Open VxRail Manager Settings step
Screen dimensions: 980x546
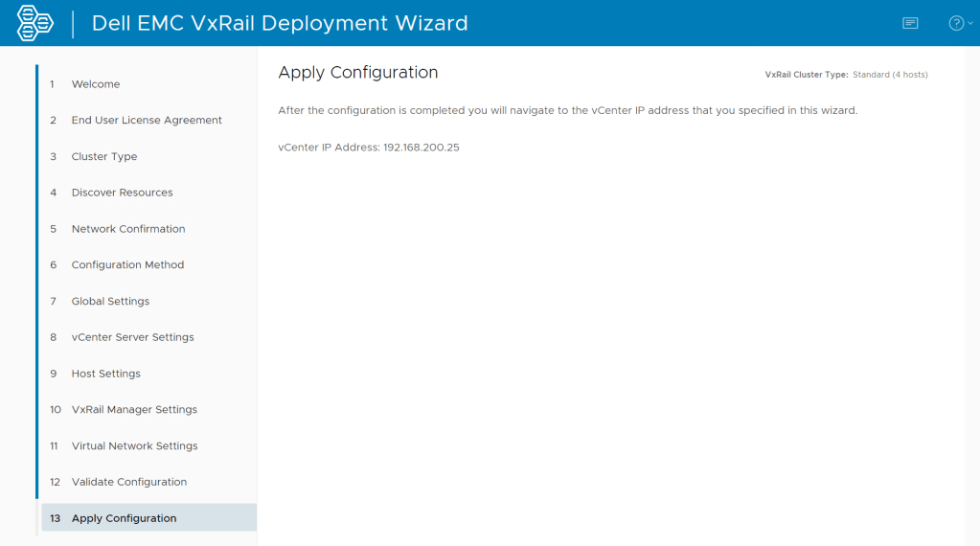point(134,410)
